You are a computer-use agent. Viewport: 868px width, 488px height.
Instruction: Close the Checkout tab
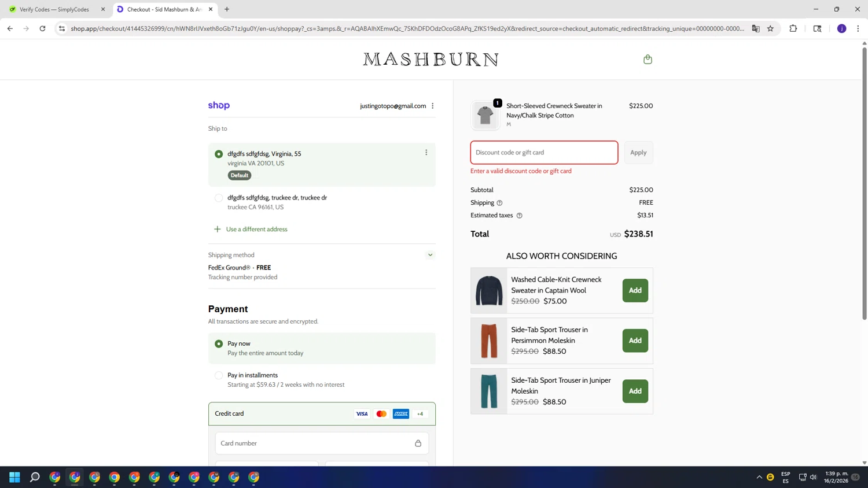(211, 9)
